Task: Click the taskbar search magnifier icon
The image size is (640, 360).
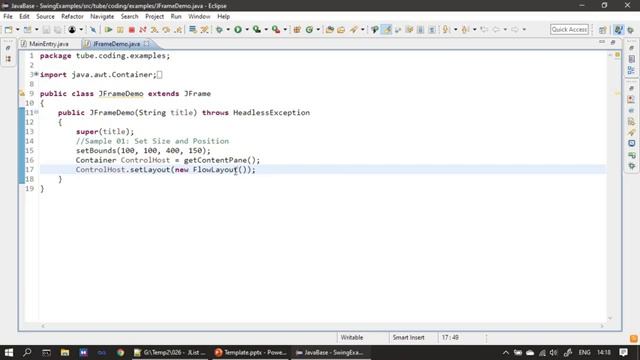Action: tap(27, 352)
